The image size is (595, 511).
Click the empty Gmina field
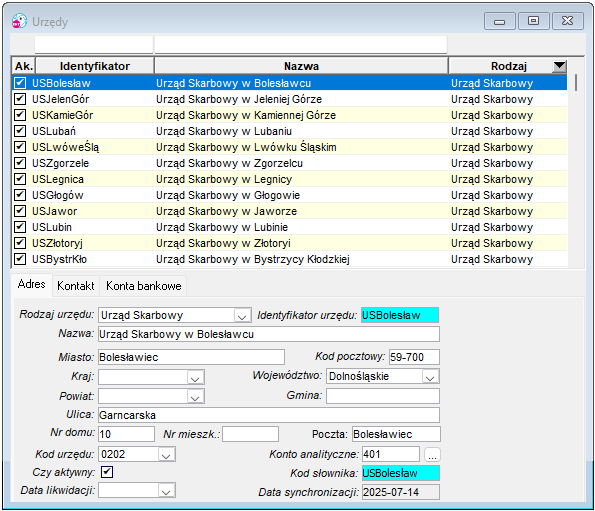[383, 396]
